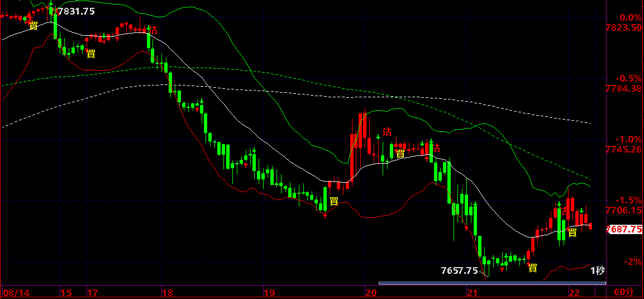Screen dimensions: 644x299
Task: Click the 買 signal between 20 and 21 lines
Action: coord(400,154)
